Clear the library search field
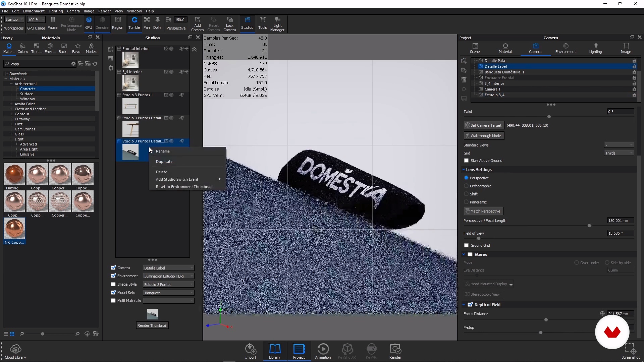644x362 pixels. pyautogui.click(x=73, y=64)
